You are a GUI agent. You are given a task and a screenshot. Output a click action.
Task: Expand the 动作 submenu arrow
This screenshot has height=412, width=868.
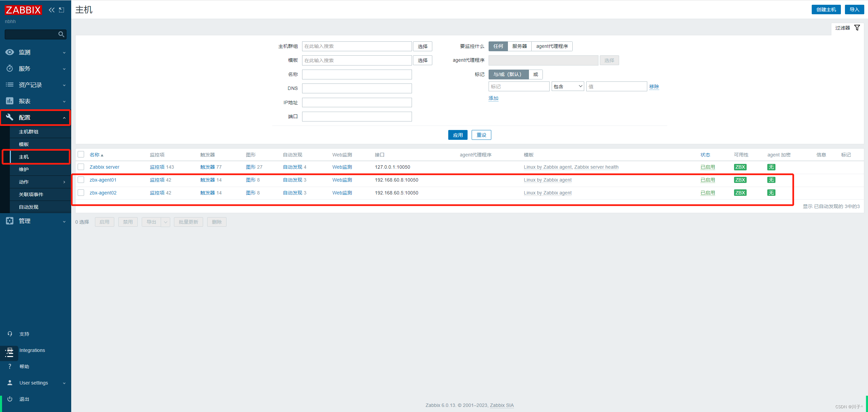tap(64, 182)
